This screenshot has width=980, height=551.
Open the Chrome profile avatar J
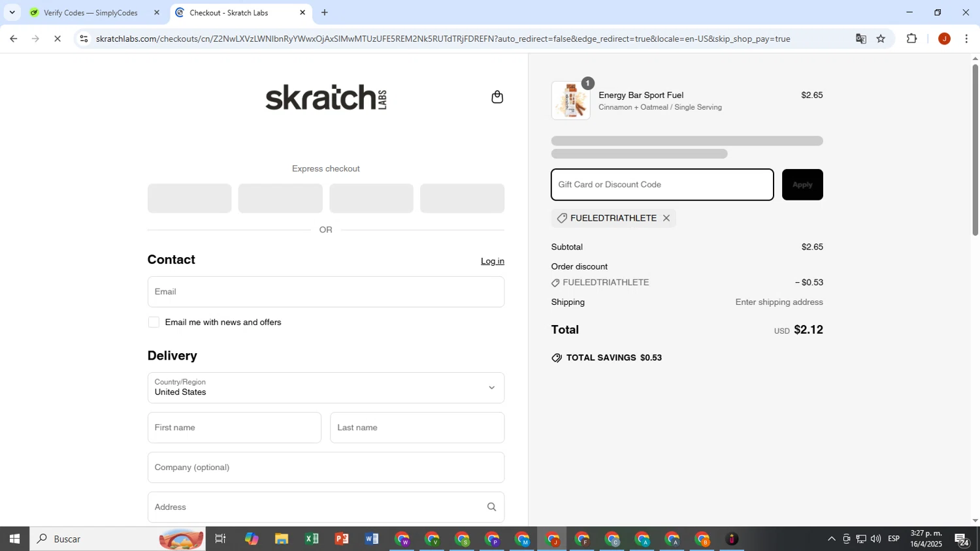click(x=944, y=39)
